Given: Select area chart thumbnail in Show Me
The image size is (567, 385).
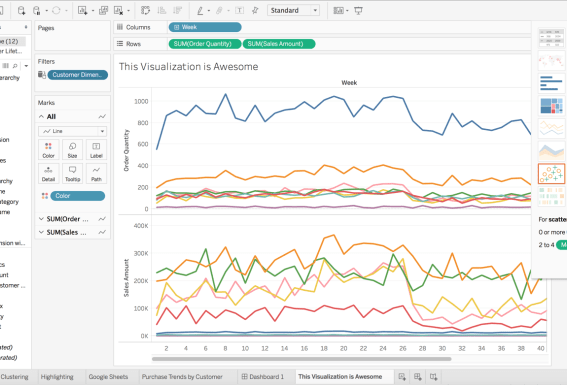Looking at the screenshot, I should tap(551, 151).
